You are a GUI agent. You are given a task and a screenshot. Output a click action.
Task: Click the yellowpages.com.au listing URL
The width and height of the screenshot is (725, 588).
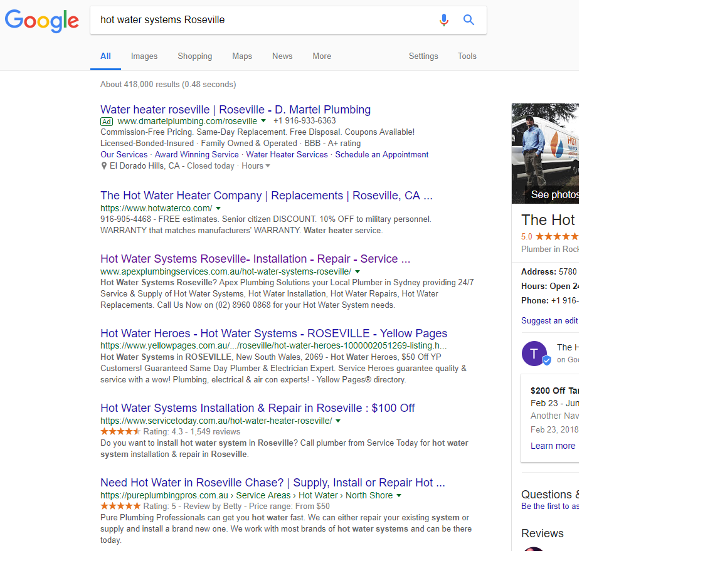273,346
